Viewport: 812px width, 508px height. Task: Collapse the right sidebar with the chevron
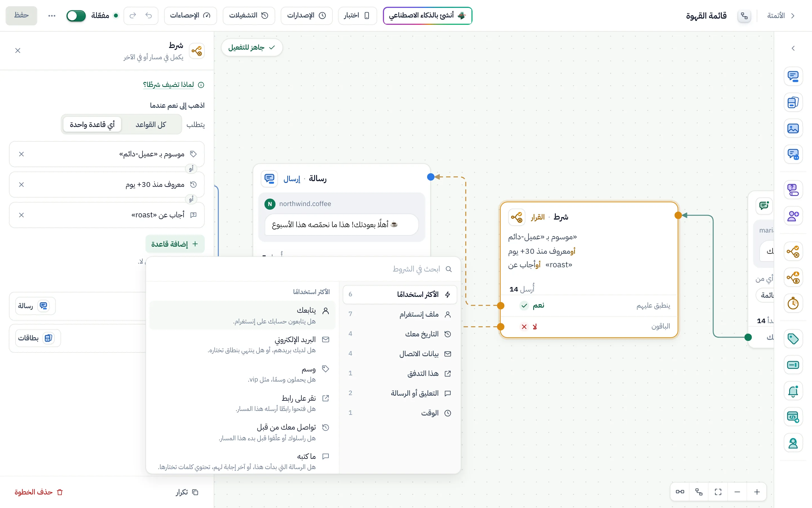tap(793, 48)
